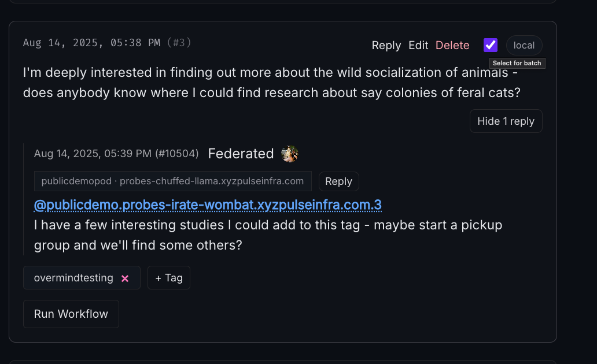Uncheck the Select for batch checkbox
This screenshot has height=364, width=597.
pyautogui.click(x=491, y=45)
